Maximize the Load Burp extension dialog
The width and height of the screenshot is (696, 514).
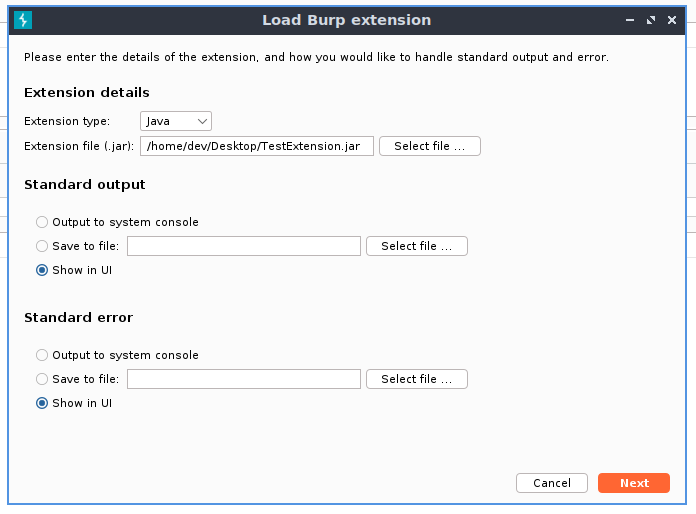(651, 20)
